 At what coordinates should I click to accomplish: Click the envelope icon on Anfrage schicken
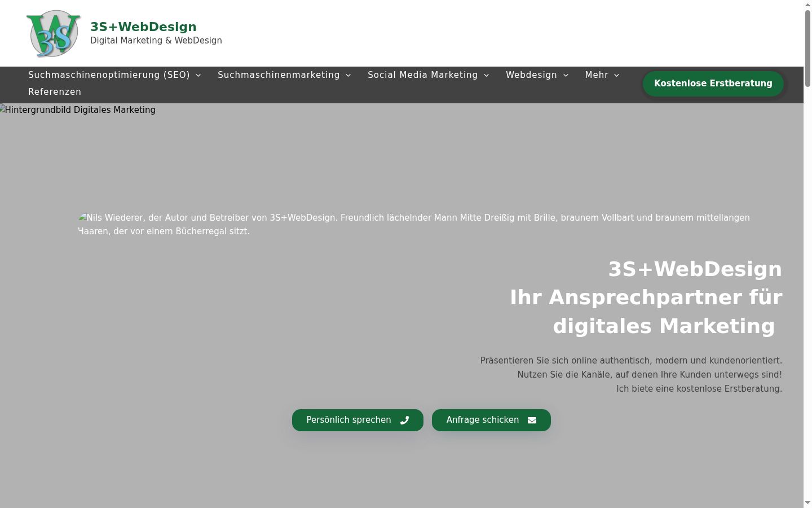pyautogui.click(x=532, y=420)
